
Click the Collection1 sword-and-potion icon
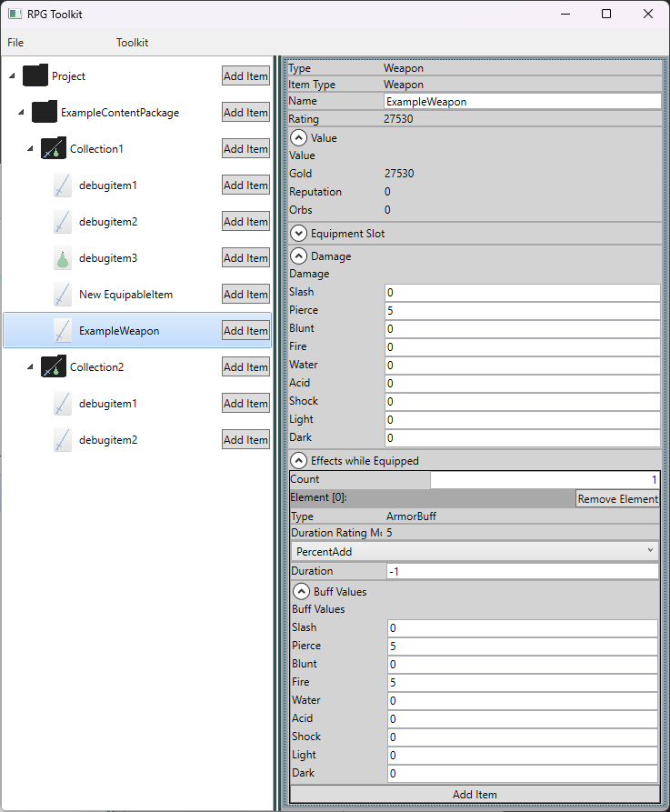tap(54, 149)
